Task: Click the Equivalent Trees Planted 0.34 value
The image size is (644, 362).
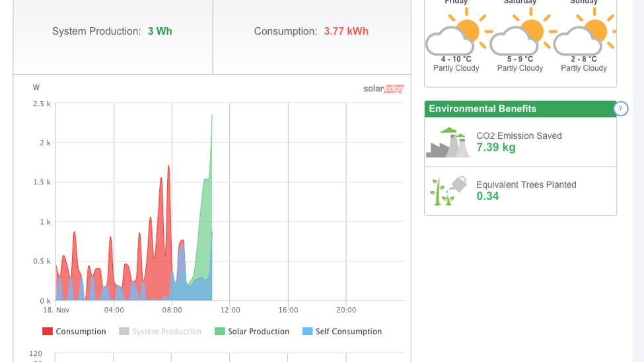Action: tap(487, 196)
